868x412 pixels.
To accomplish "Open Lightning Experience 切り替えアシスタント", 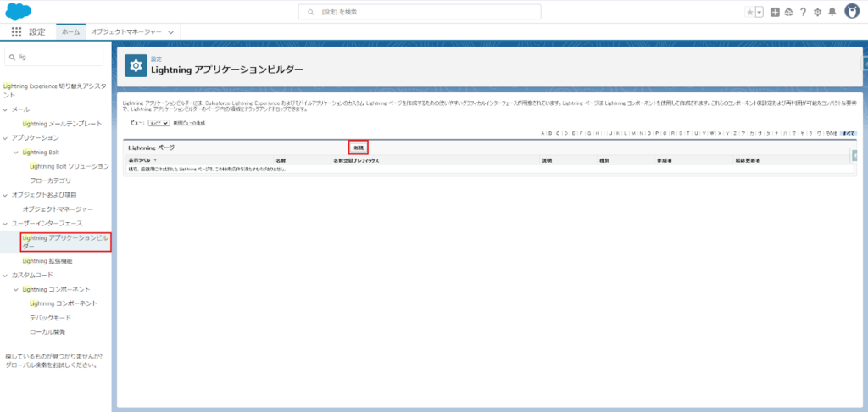I will coord(54,90).
